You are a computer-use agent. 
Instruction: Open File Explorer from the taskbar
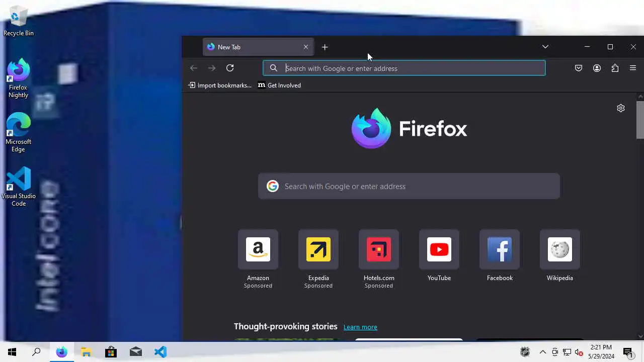(x=86, y=352)
